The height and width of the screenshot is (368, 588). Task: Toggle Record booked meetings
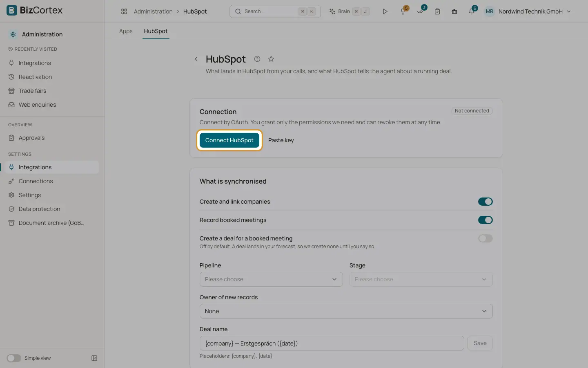[486, 220]
